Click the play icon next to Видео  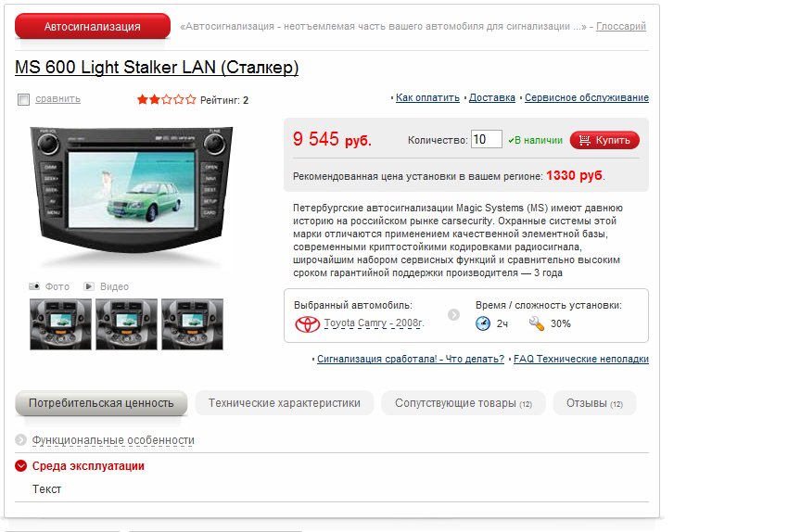(89, 286)
